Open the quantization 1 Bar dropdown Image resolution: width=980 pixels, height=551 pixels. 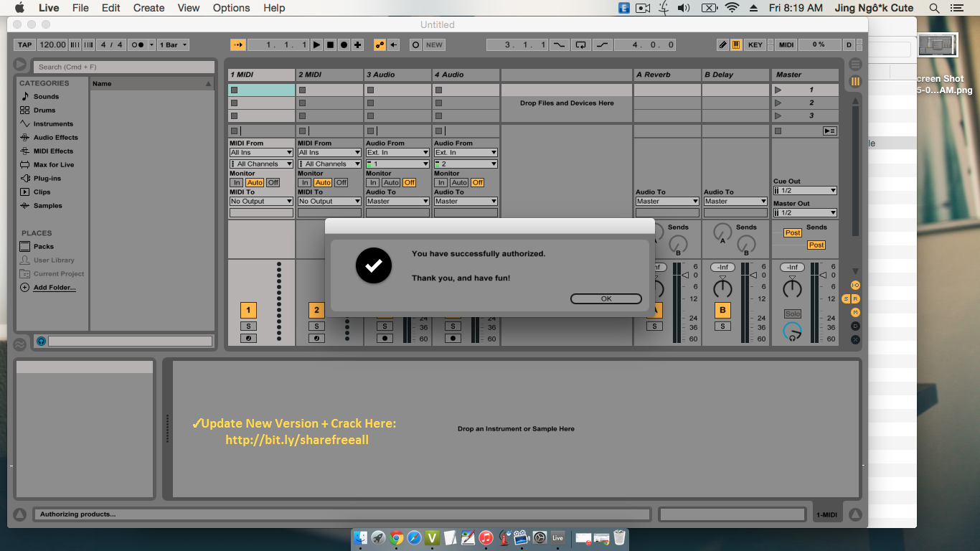point(173,44)
